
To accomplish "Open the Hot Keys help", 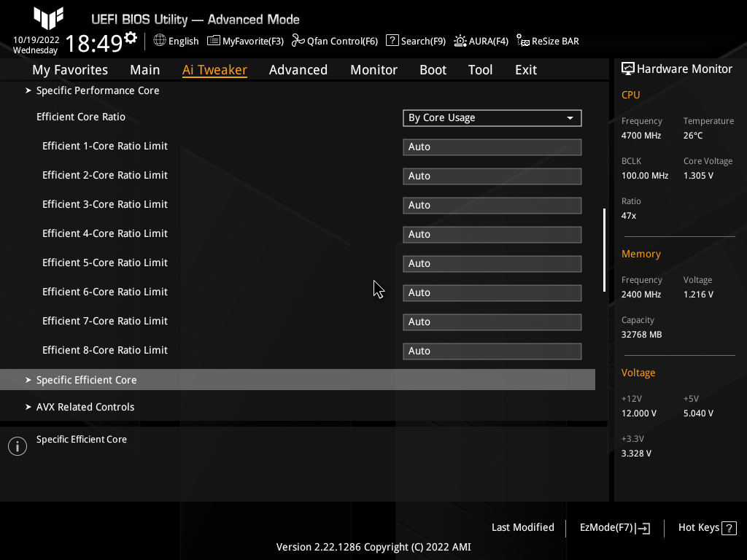I will (x=705, y=527).
